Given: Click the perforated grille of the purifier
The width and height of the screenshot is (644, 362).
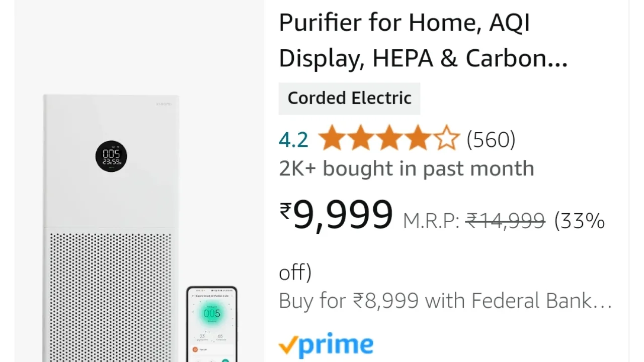Looking at the screenshot, I should [x=110, y=297].
